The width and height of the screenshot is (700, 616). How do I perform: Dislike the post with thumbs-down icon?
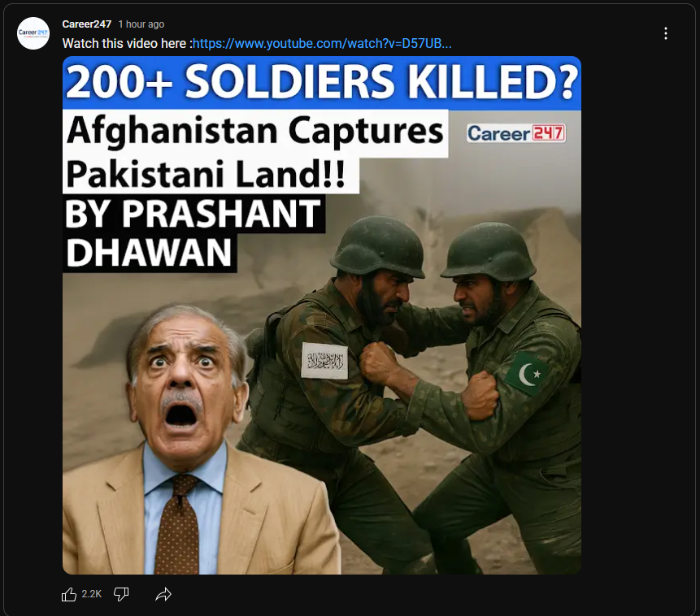pyautogui.click(x=121, y=594)
